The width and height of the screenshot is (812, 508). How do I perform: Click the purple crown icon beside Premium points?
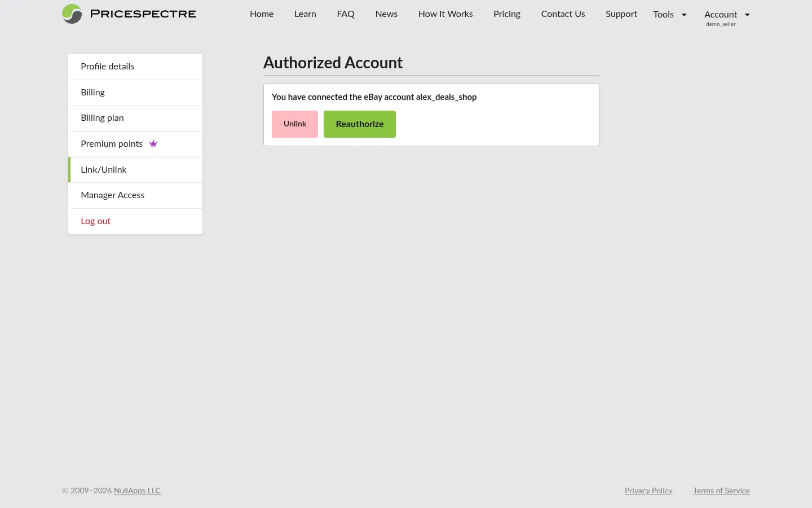(153, 143)
